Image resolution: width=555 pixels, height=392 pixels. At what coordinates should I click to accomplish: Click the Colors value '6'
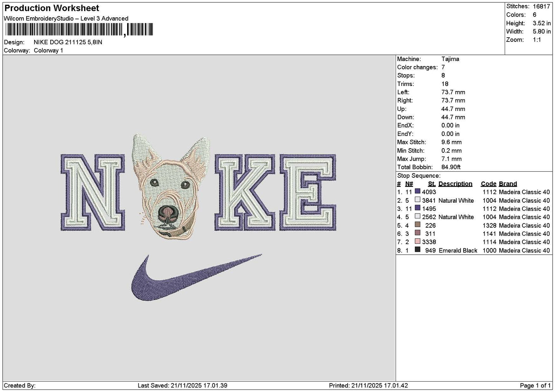click(x=535, y=15)
